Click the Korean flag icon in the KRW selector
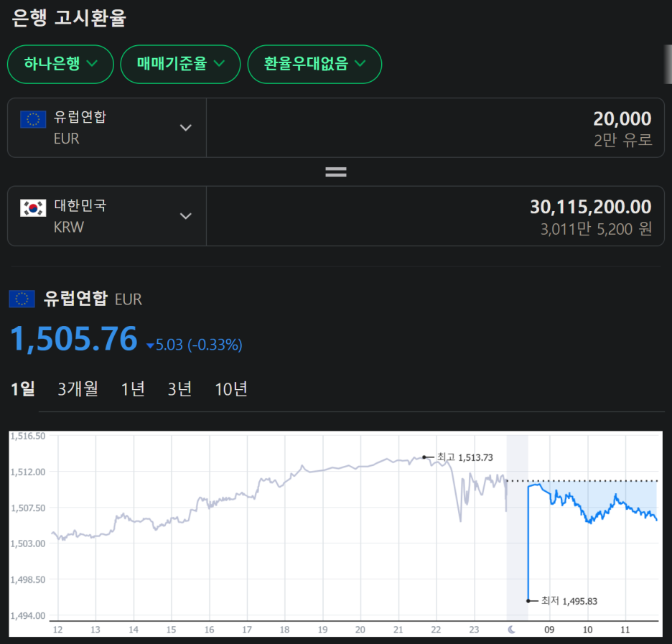The image size is (672, 644). [x=33, y=208]
